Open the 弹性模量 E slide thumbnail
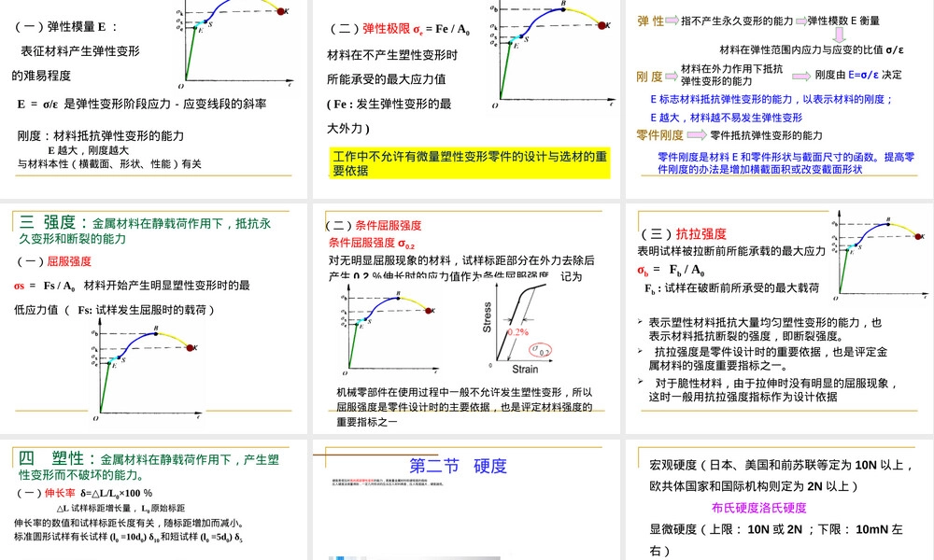 point(153,98)
